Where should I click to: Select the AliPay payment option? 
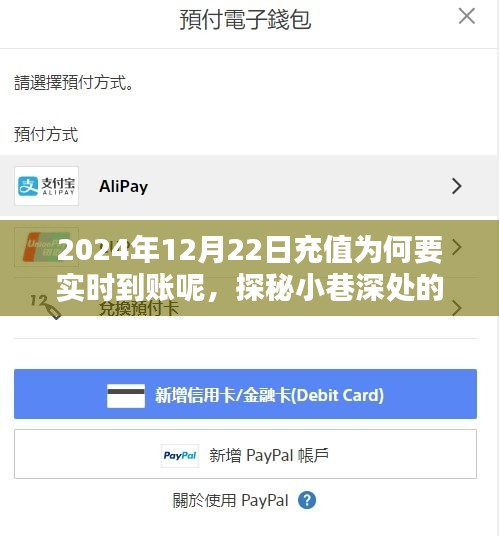(x=249, y=186)
